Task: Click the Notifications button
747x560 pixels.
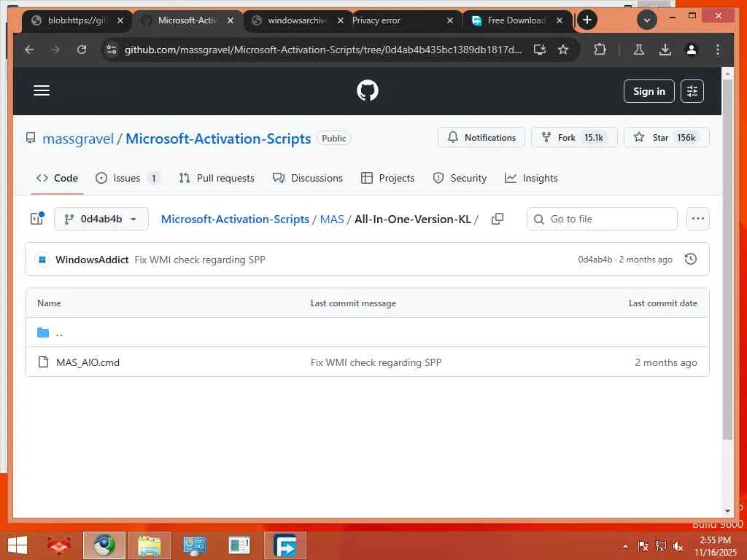Action: tap(481, 137)
